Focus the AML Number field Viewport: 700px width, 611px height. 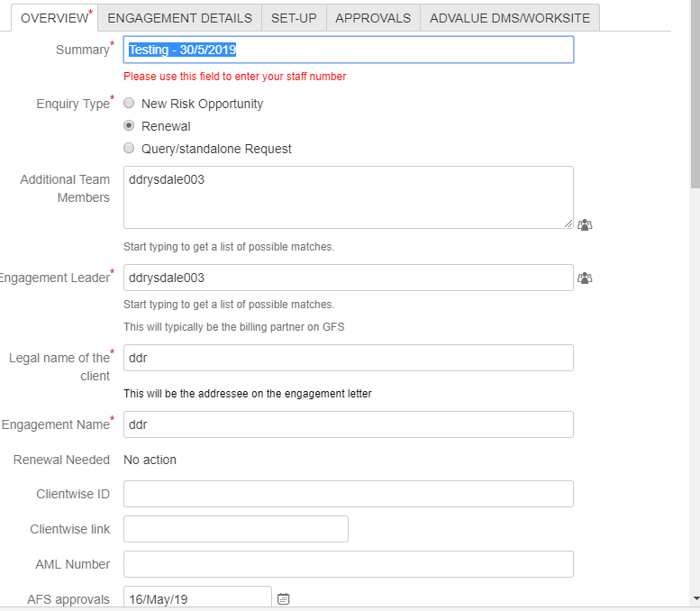click(349, 564)
